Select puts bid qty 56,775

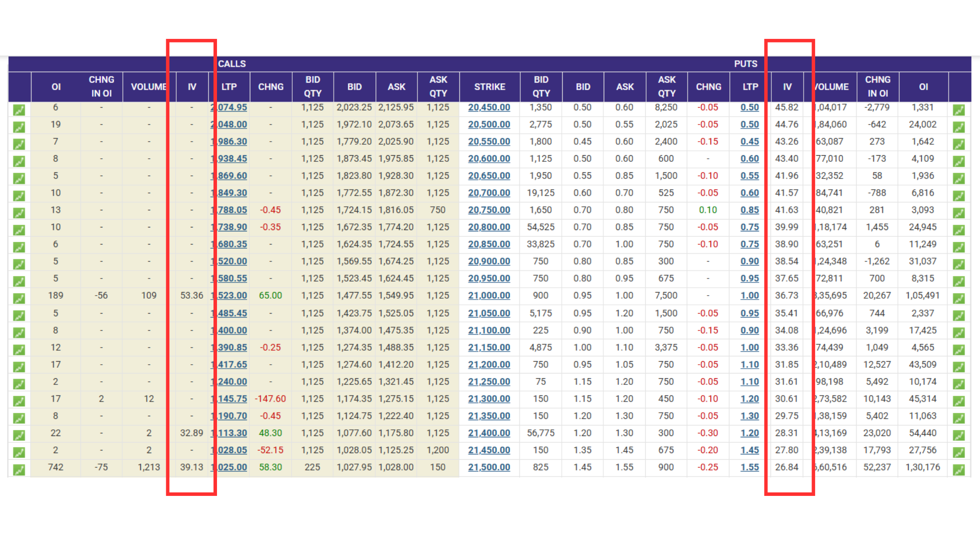coord(541,433)
